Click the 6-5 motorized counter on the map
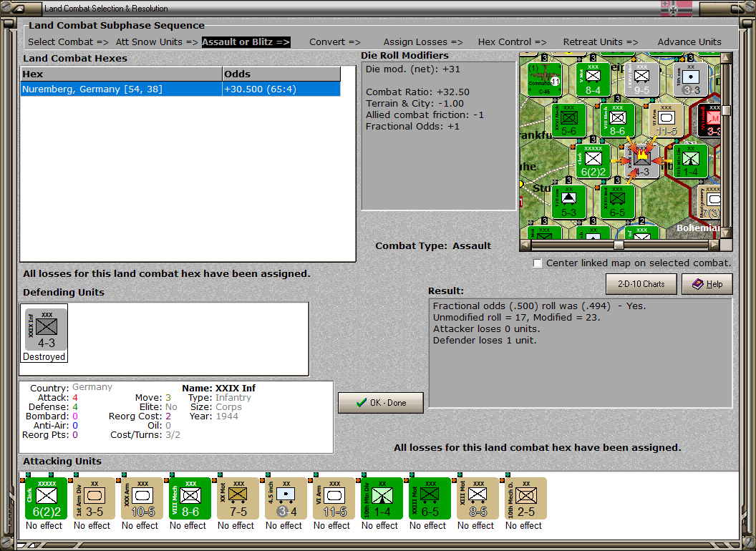Screen dimensions: 756x551 click(x=618, y=202)
